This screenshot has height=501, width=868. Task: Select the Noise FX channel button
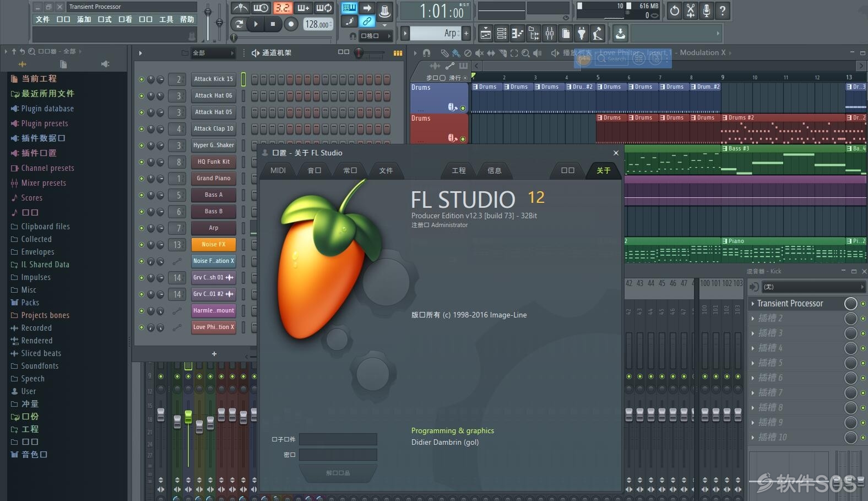pyautogui.click(x=213, y=244)
